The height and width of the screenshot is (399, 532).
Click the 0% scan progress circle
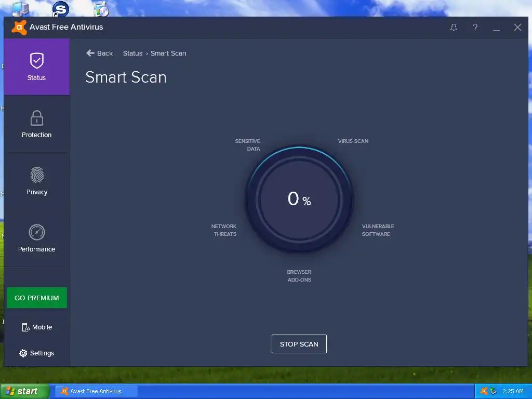[x=299, y=199]
